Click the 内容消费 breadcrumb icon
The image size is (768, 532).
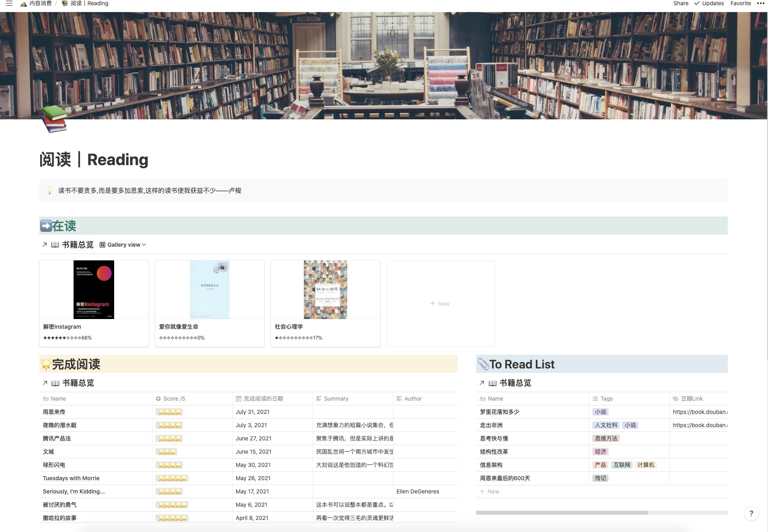click(24, 4)
